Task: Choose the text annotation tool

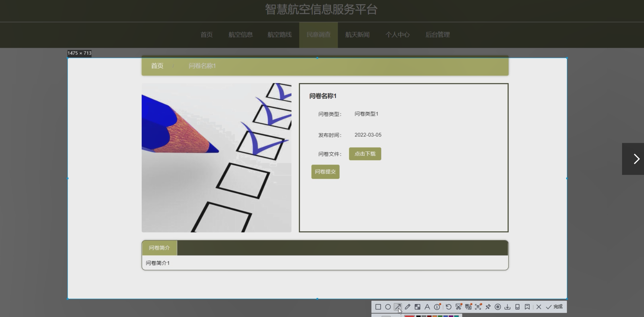Action: tap(427, 307)
